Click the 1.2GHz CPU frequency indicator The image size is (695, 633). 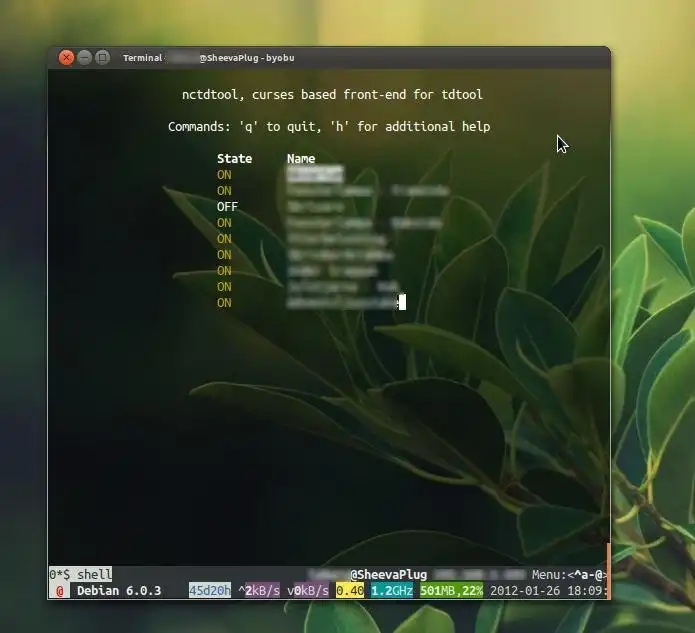[392, 591]
